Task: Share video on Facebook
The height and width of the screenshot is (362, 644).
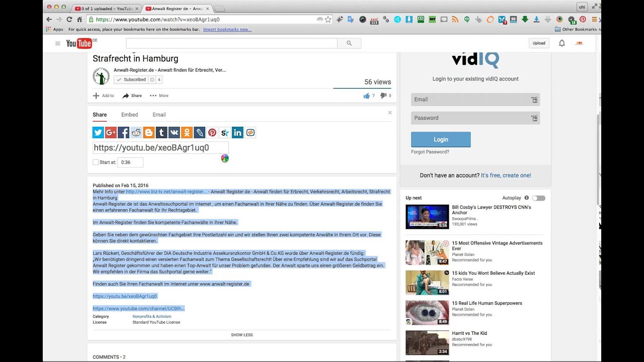Action: (123, 133)
